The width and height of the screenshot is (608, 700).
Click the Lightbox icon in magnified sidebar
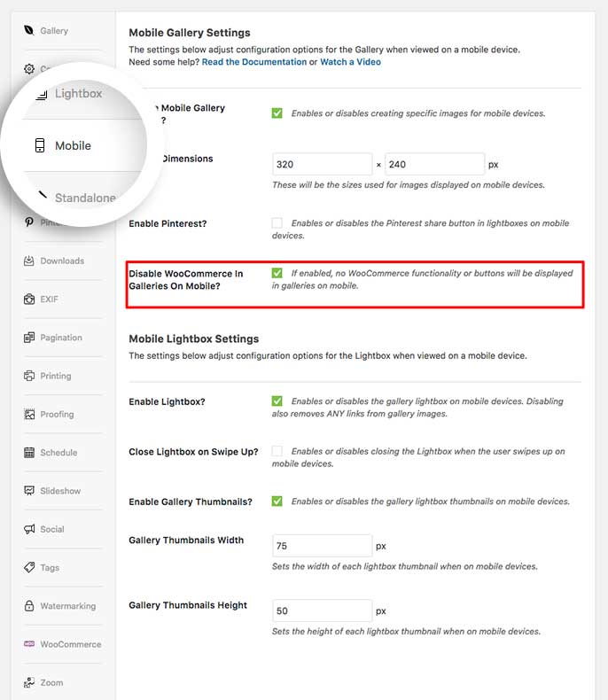42,94
